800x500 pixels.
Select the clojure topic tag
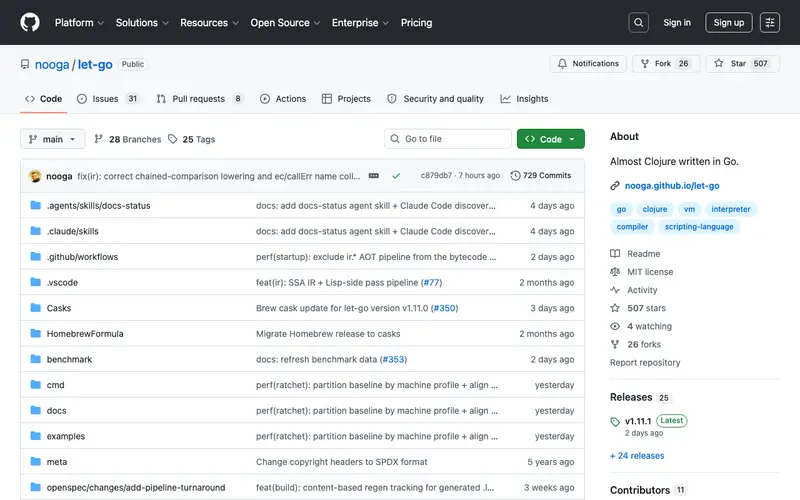tap(655, 209)
